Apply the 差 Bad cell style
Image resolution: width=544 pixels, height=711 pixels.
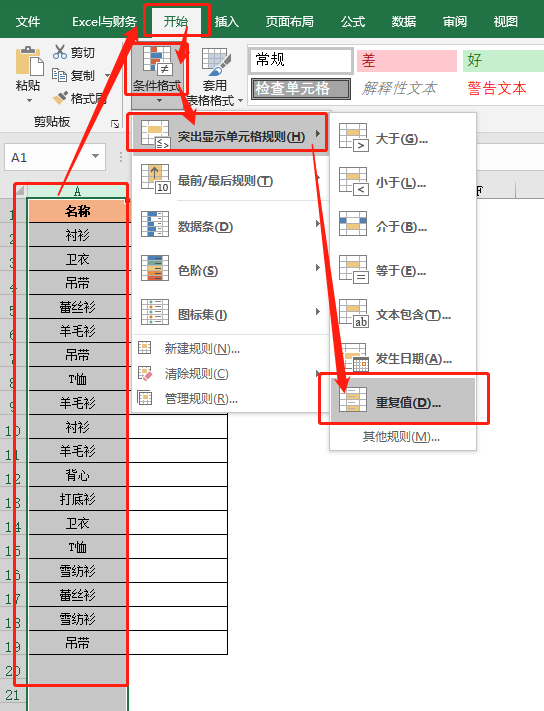pyautogui.click(x=407, y=61)
